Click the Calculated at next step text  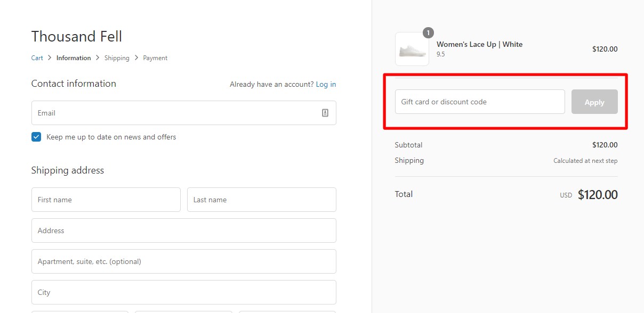click(x=585, y=161)
